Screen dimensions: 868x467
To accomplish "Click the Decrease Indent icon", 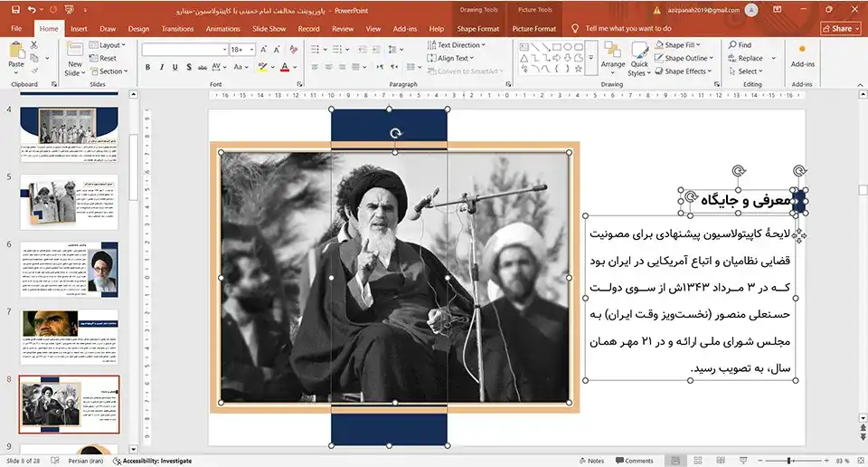I will (x=362, y=49).
